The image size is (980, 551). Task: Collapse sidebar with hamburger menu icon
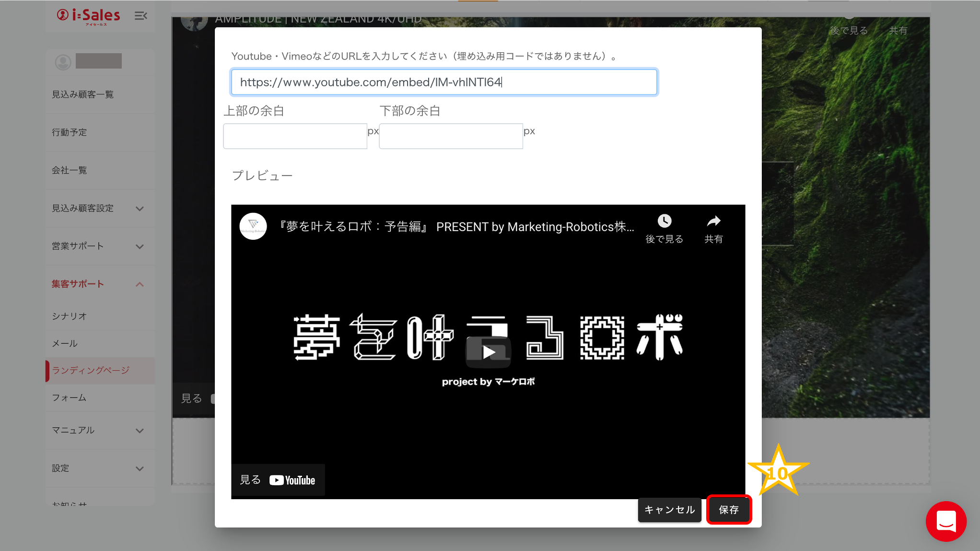click(140, 16)
